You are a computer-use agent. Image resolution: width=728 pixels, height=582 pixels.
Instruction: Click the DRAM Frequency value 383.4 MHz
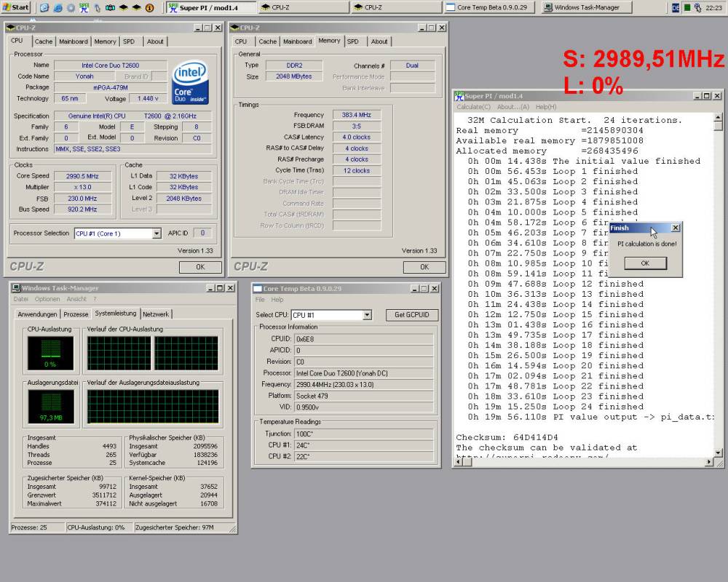(357, 115)
